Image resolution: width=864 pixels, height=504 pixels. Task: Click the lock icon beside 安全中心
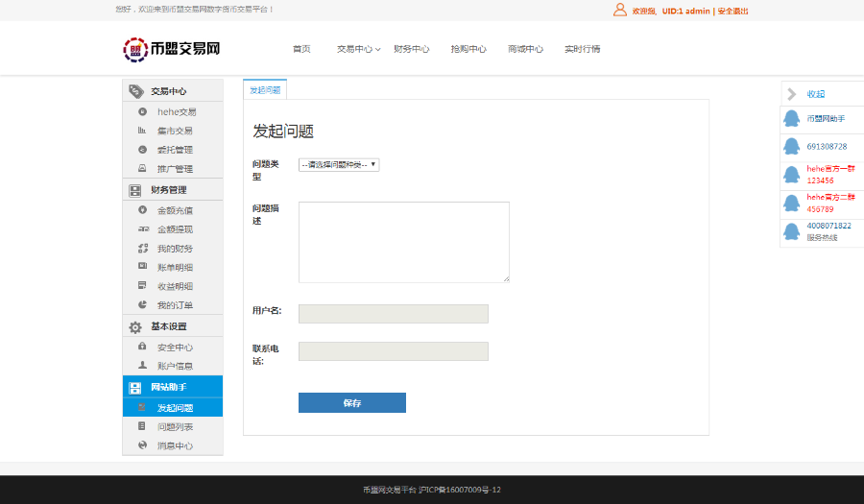coord(142,347)
